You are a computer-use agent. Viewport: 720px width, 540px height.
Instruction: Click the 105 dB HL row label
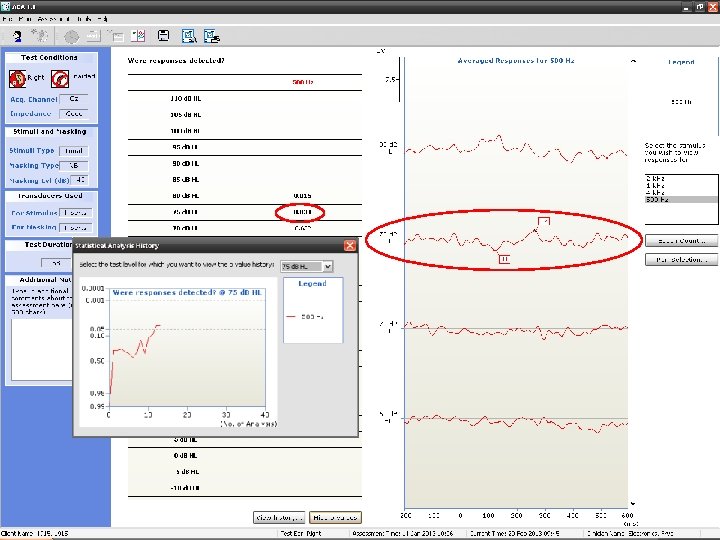click(x=186, y=114)
